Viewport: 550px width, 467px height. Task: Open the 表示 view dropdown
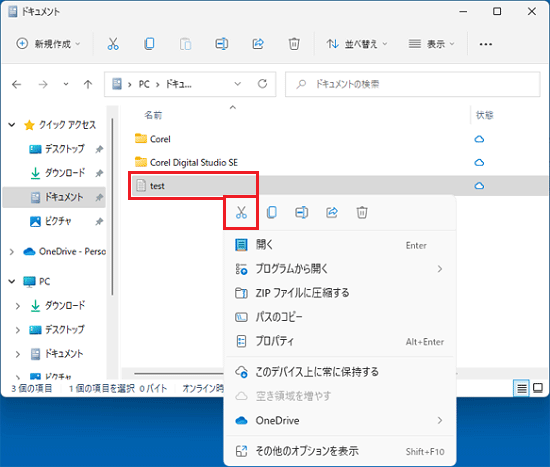pos(431,44)
